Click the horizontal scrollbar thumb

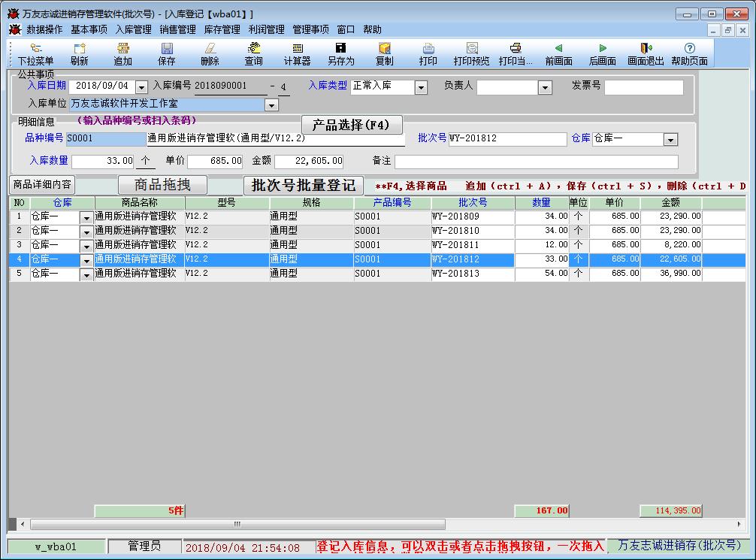pos(237,524)
